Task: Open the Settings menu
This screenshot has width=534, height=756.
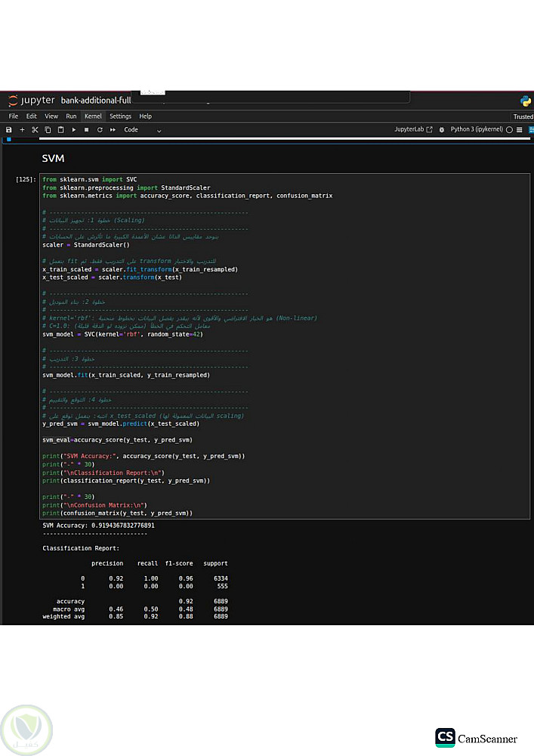Action: (x=120, y=116)
